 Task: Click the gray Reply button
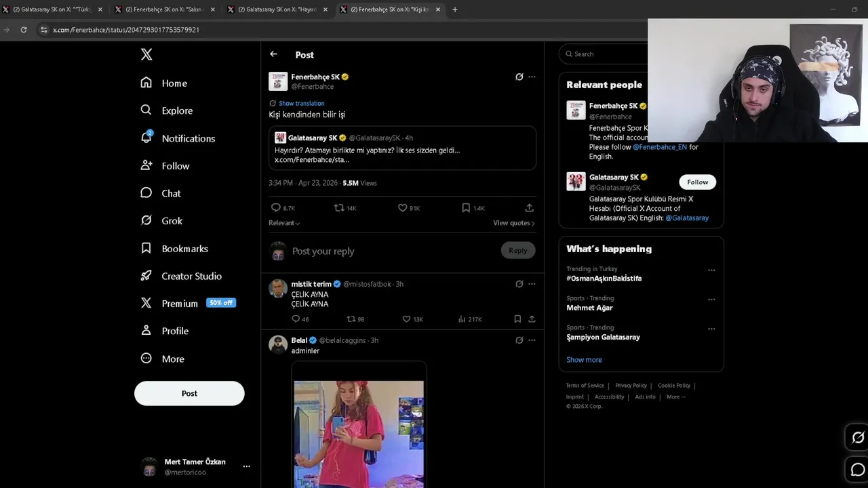[518, 251]
